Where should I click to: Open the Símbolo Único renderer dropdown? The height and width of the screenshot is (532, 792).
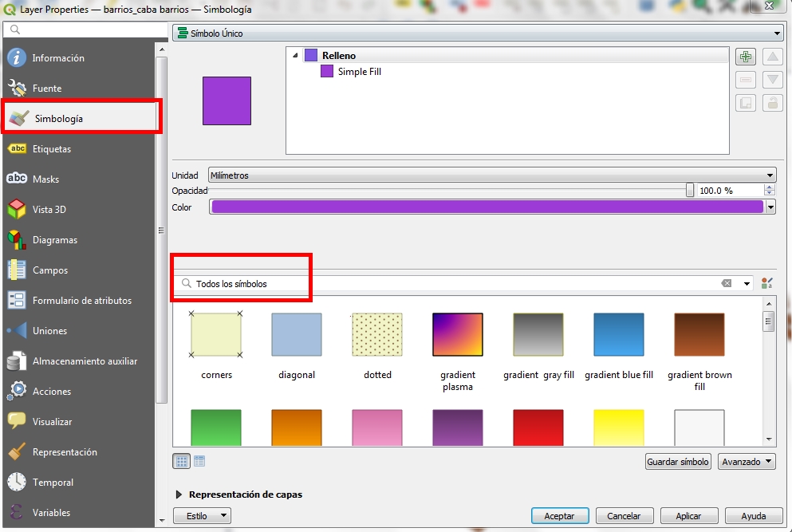(478, 33)
